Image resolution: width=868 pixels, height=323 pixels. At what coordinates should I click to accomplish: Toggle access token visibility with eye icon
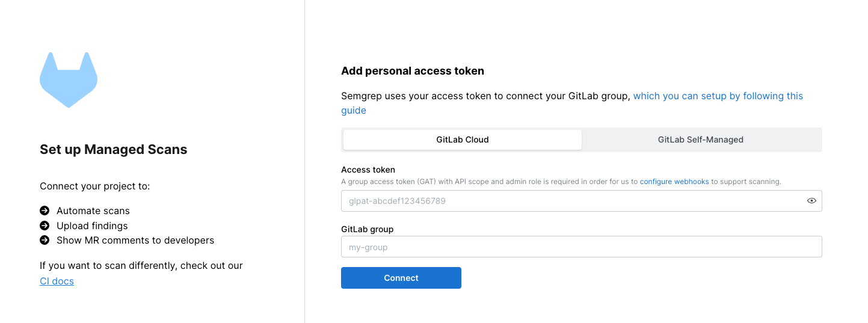(x=811, y=201)
